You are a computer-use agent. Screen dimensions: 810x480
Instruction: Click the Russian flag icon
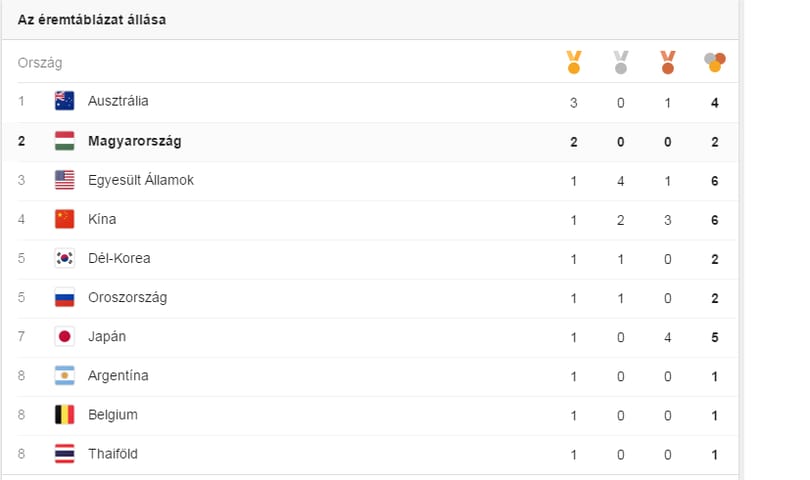(65, 297)
